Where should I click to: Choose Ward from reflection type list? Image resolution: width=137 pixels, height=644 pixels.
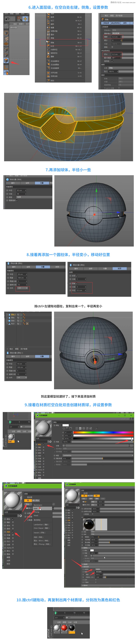tap(43, 515)
